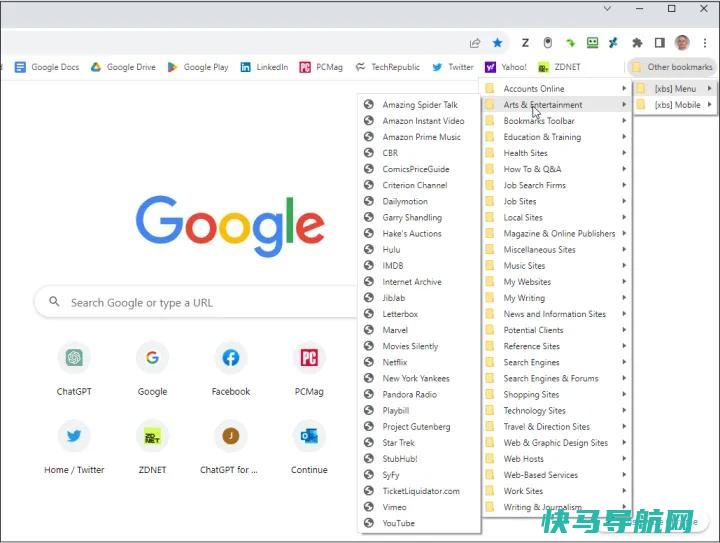Click the blue bookmark star icon
The width and height of the screenshot is (720, 543).
[x=497, y=43]
